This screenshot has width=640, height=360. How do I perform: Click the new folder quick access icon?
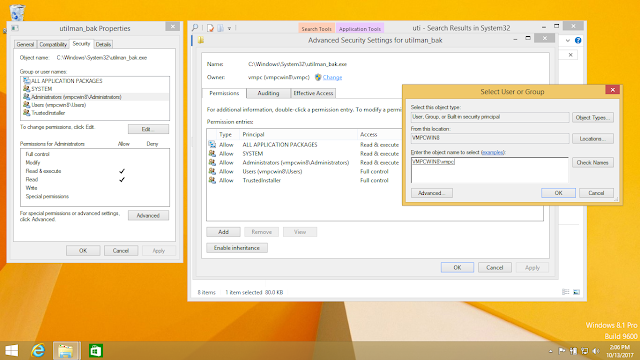click(220, 28)
